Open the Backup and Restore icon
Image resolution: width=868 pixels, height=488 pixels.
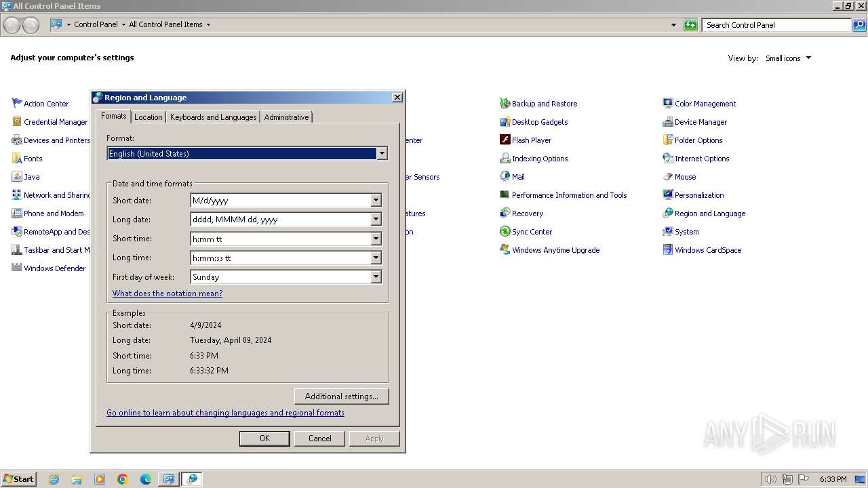coord(505,104)
